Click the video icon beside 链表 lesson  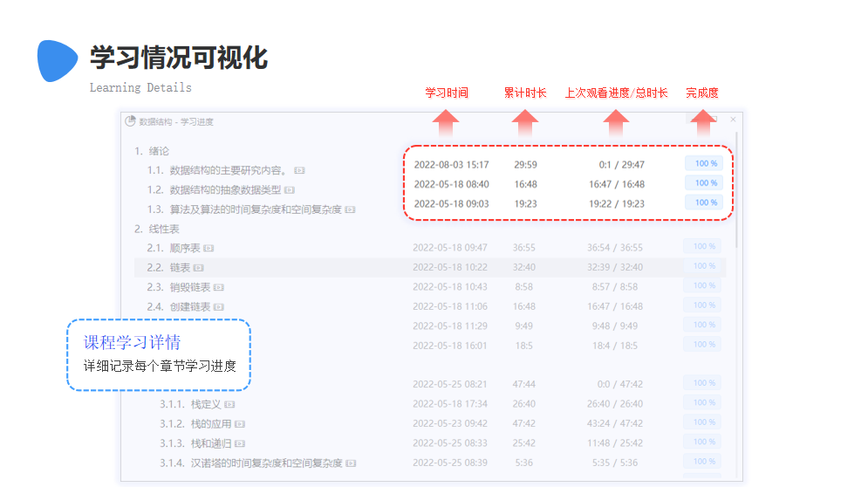click(199, 268)
